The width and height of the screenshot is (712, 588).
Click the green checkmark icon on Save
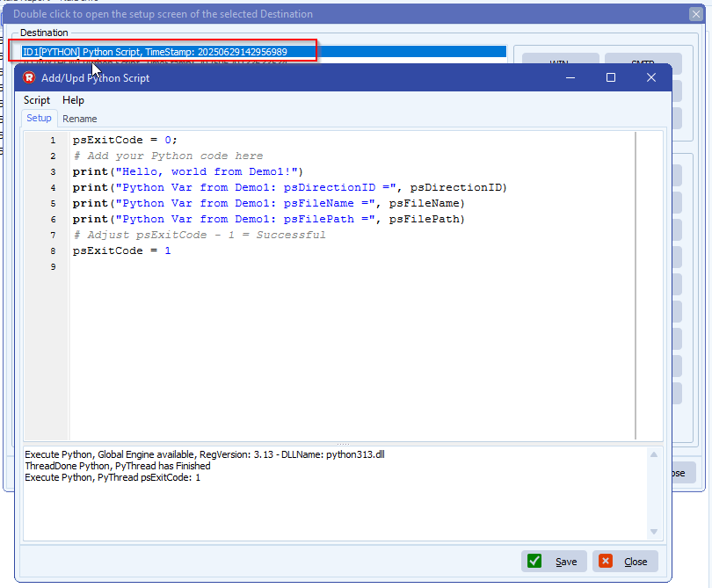534,562
